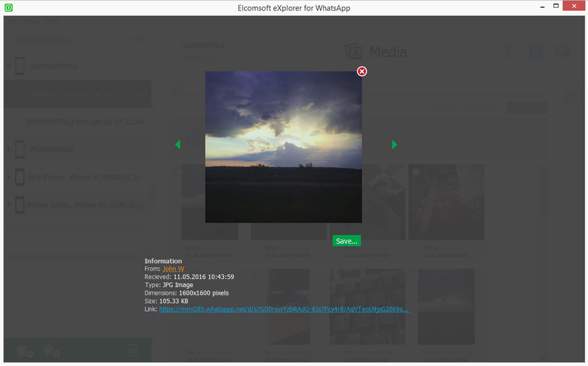This screenshot has height=366, width=588.
Task: Open the File menu
Action: pos(12,21)
